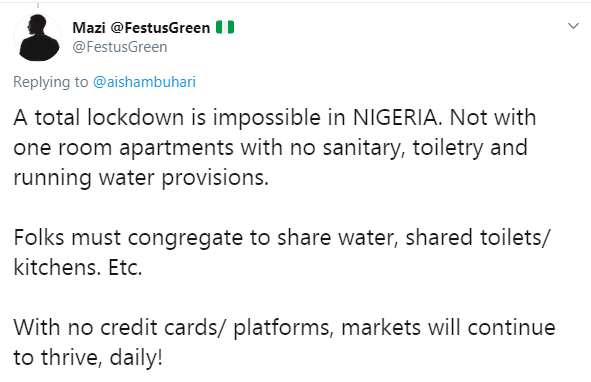The height and width of the screenshot is (382, 591).
Task: Click the word 'toilets/' in tweet
Action: tap(515, 238)
